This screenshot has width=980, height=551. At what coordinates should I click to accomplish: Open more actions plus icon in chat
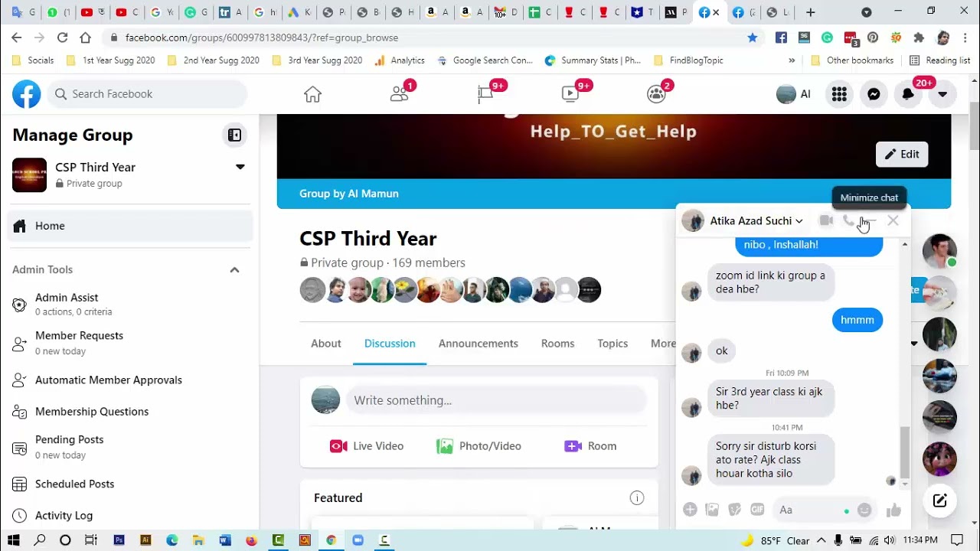[x=690, y=510]
